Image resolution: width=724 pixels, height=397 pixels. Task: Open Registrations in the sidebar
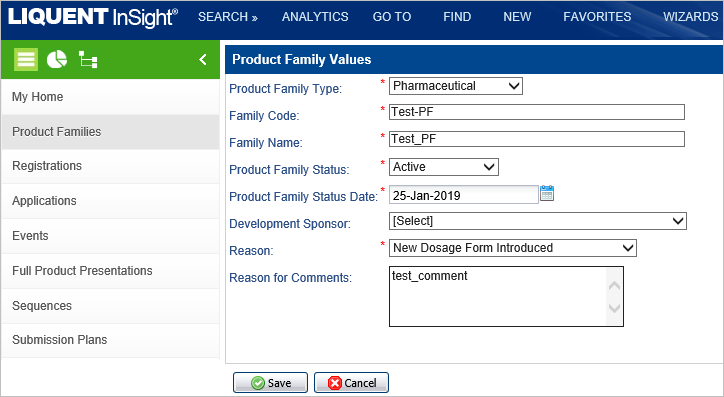[110, 166]
